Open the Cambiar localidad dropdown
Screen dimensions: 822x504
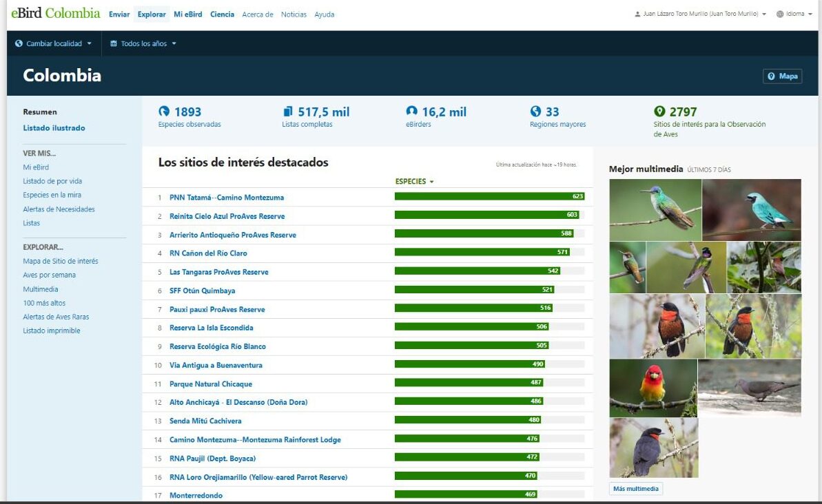(x=53, y=43)
